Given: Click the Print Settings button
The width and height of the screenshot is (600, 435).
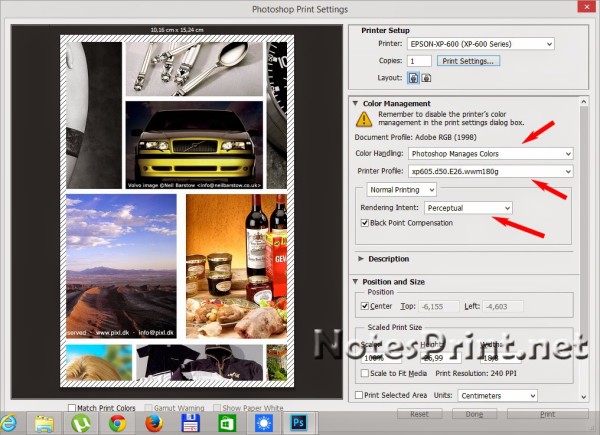Looking at the screenshot, I should 469,61.
